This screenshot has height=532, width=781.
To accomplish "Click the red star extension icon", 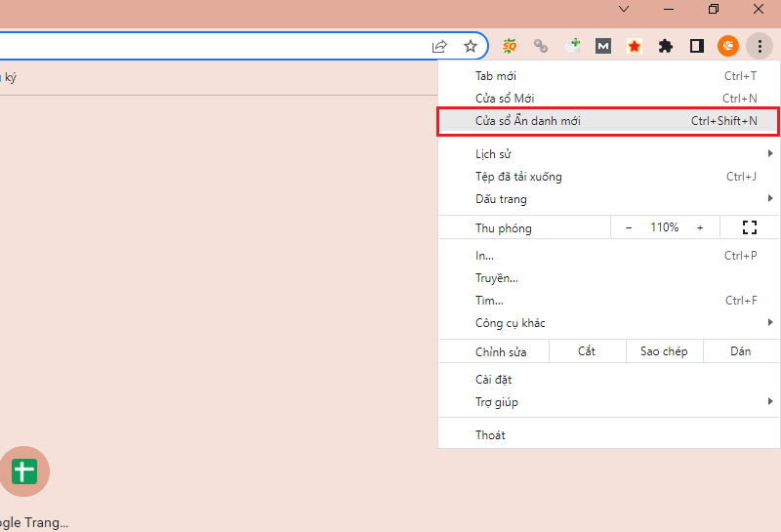I will 635,46.
